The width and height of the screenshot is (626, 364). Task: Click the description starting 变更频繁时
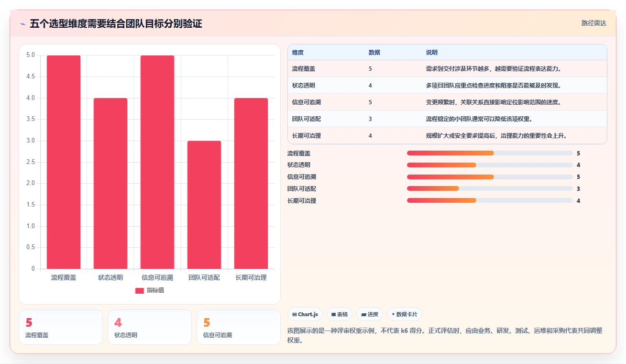(493, 102)
